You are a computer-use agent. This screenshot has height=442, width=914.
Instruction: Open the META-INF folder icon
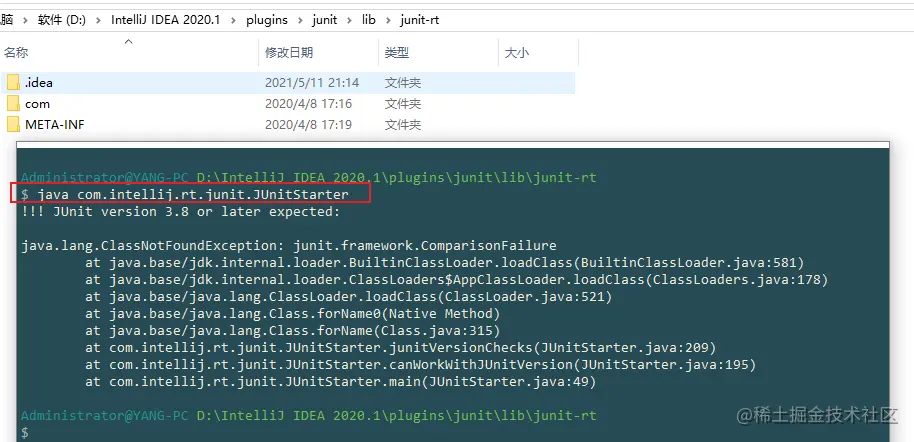coord(13,125)
